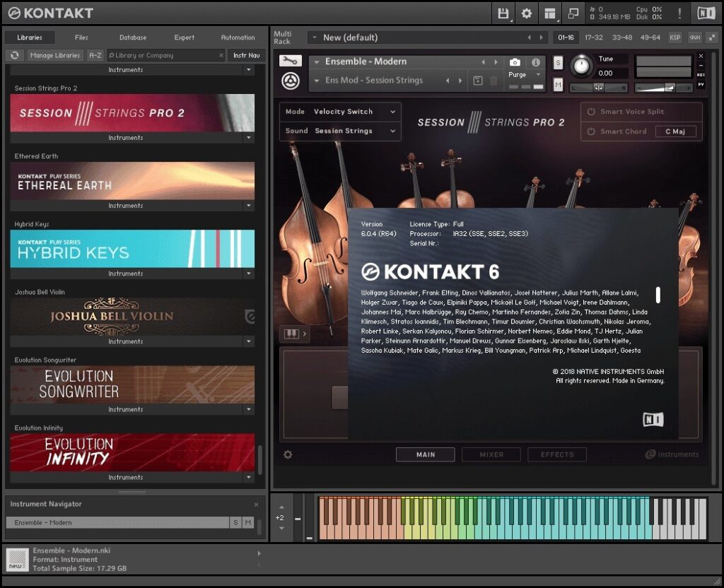
Task: Click the C Maj chord key button
Action: point(675,131)
